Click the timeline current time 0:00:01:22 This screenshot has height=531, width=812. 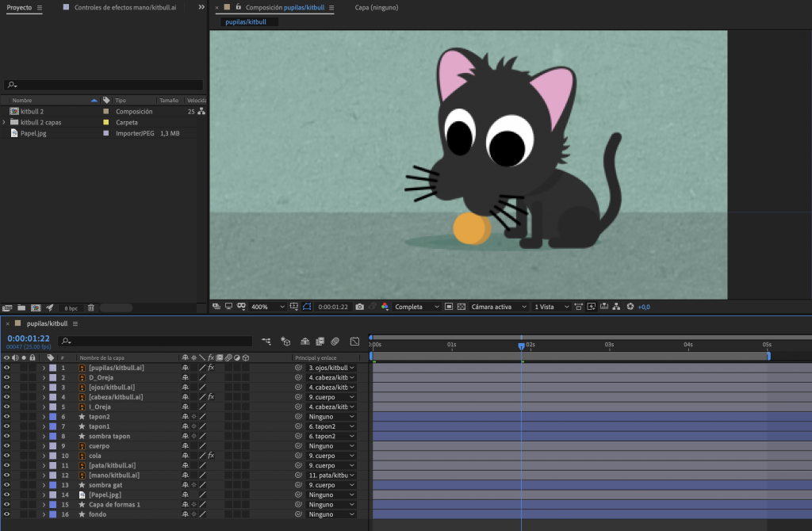29,338
